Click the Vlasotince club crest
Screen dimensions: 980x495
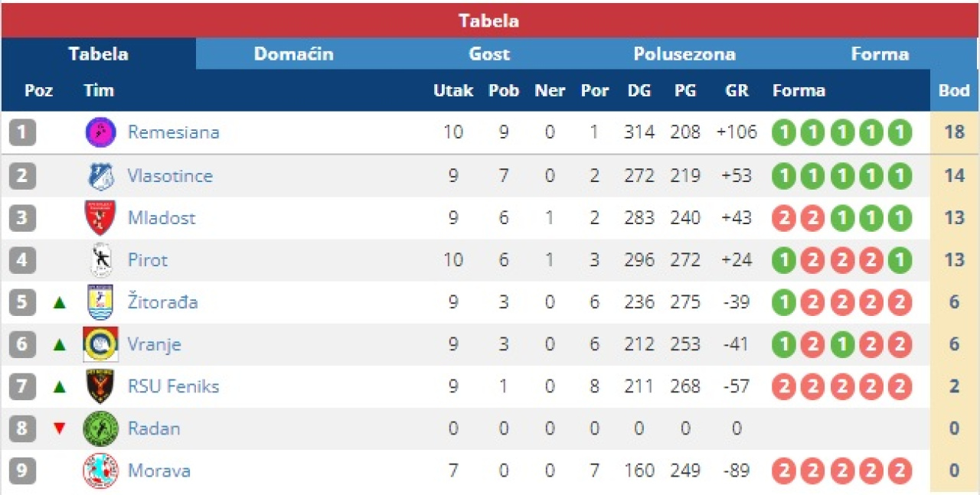click(x=100, y=176)
